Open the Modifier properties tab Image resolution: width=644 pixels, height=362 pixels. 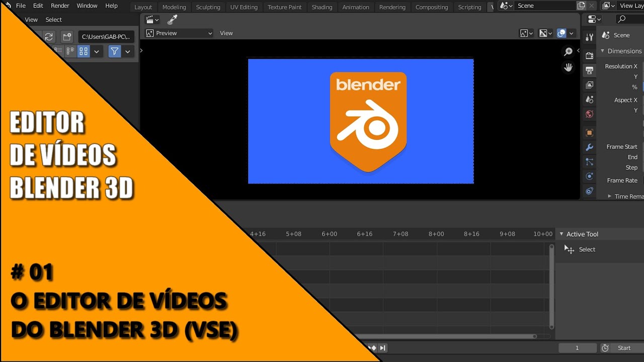590,147
